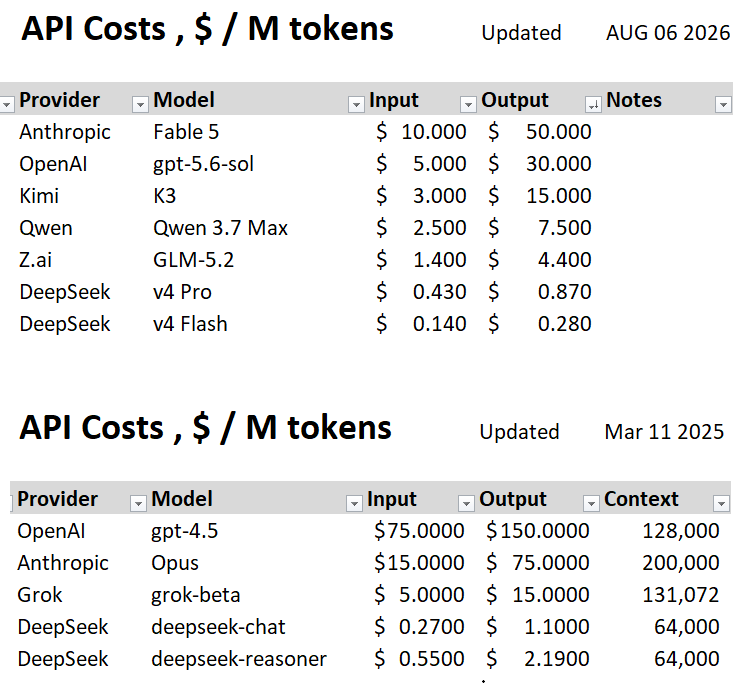This screenshot has height=690, width=741.
Task: Select Fable 5 output price 50.000
Action: point(540,131)
